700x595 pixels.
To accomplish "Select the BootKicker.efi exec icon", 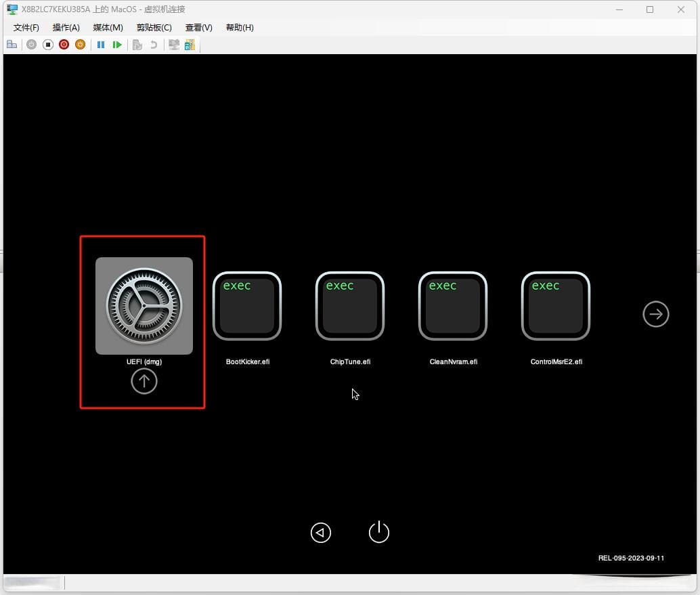I will 247,306.
